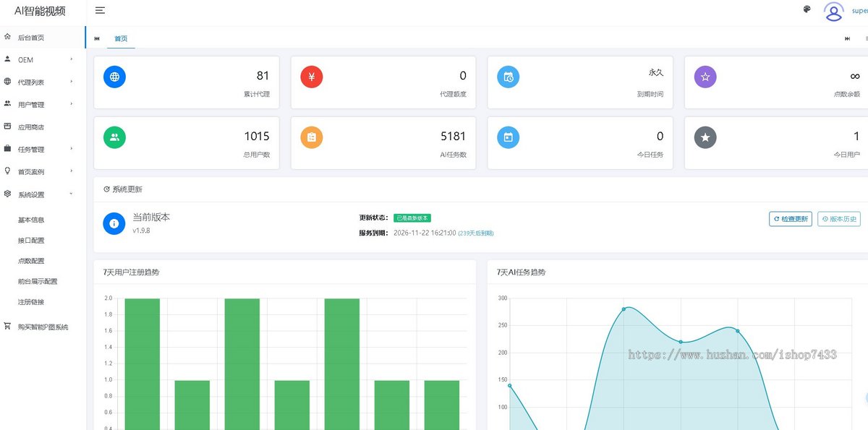The width and height of the screenshot is (868, 430).
Task: Click the 5181 AI任务数 value
Action: [453, 137]
